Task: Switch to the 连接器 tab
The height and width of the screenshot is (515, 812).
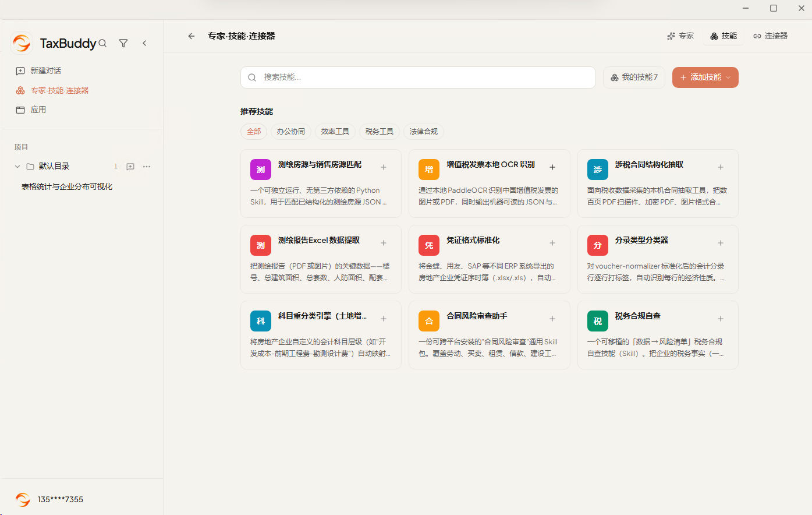Action: pos(770,36)
